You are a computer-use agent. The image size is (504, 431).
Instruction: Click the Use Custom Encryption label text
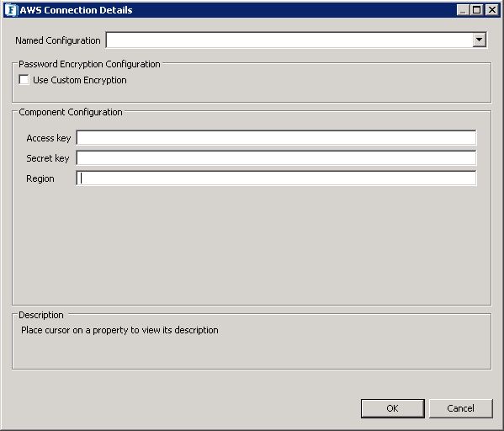click(x=80, y=80)
